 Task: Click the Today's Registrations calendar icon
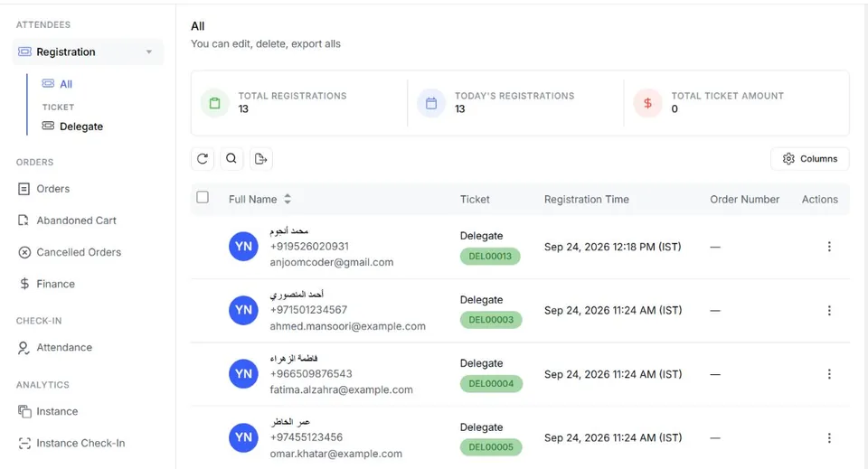point(431,103)
